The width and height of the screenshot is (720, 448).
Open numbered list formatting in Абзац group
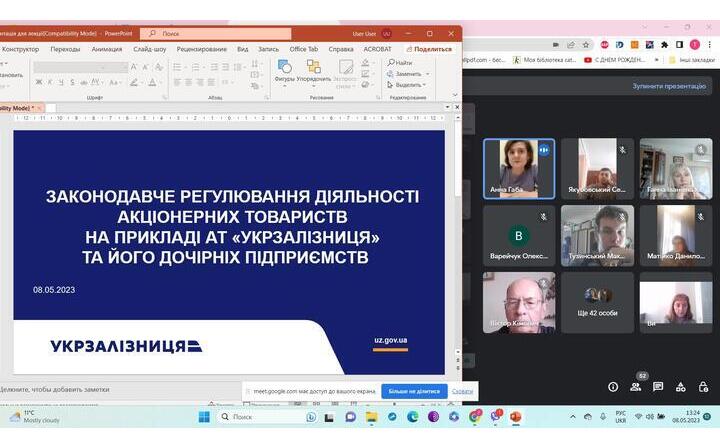pos(196,67)
